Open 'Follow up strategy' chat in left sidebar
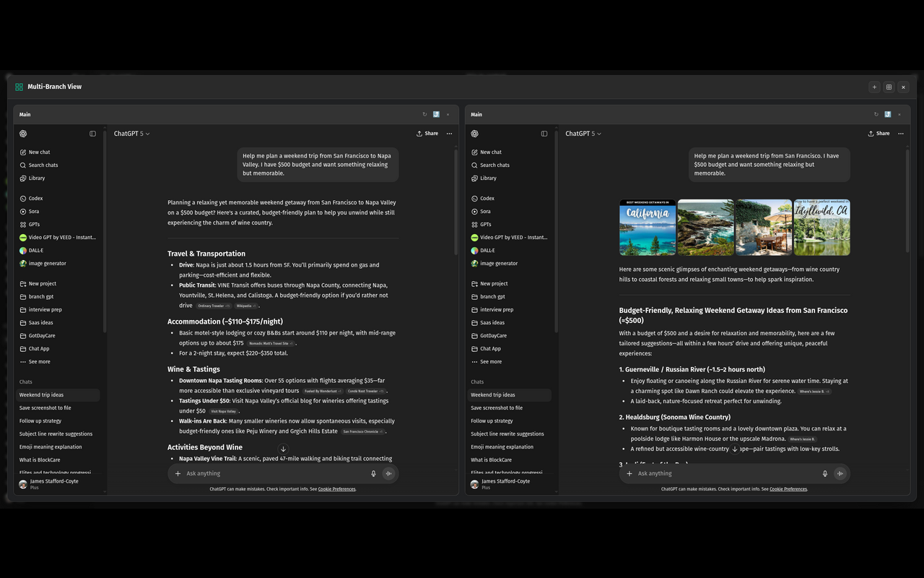Image resolution: width=924 pixels, height=578 pixels. [x=40, y=421]
